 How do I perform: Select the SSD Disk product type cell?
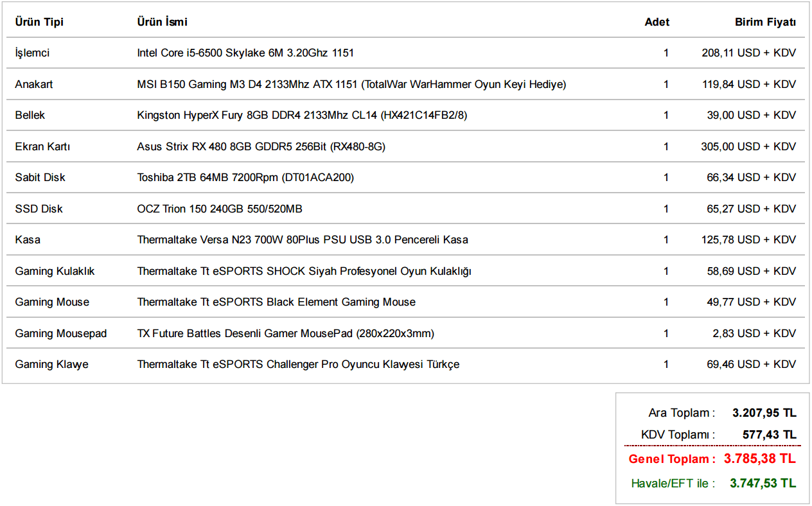pos(39,209)
